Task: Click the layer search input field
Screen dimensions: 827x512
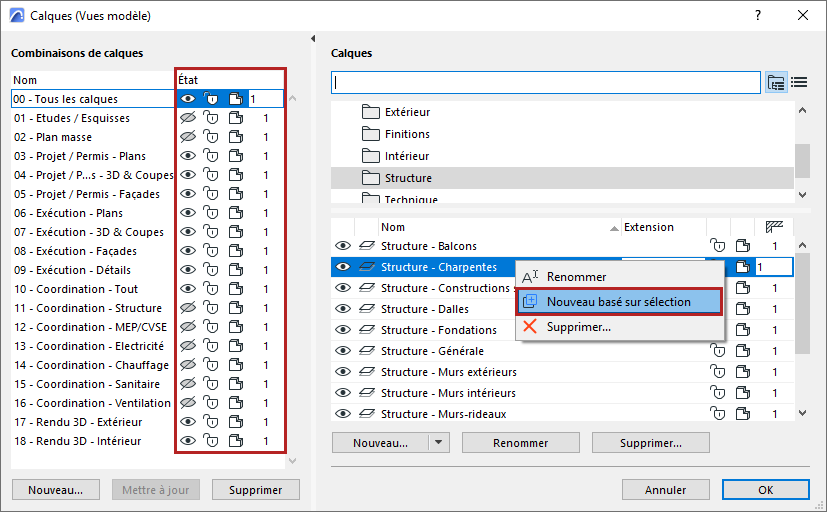Action: pyautogui.click(x=546, y=82)
